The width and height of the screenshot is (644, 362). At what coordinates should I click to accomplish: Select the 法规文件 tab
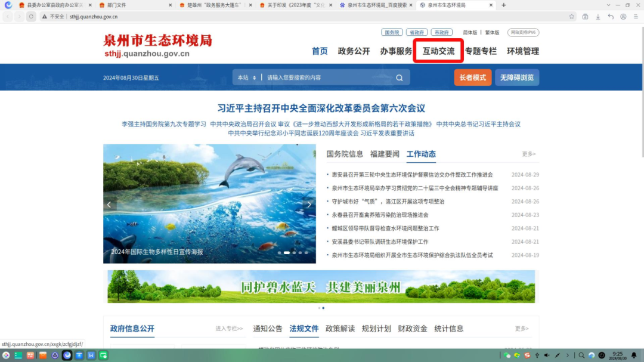click(304, 329)
